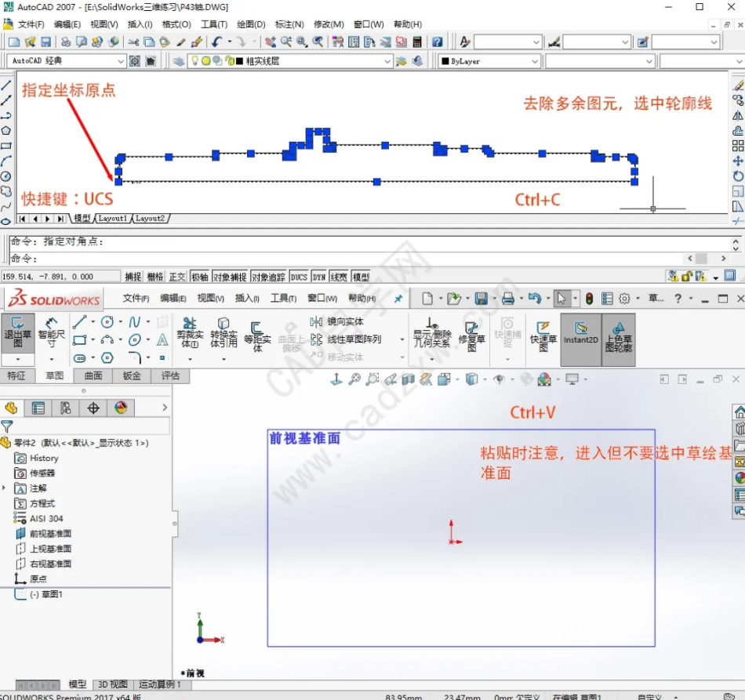Open AutoCAD help question mark icon
745x700 pixels.
437,42
